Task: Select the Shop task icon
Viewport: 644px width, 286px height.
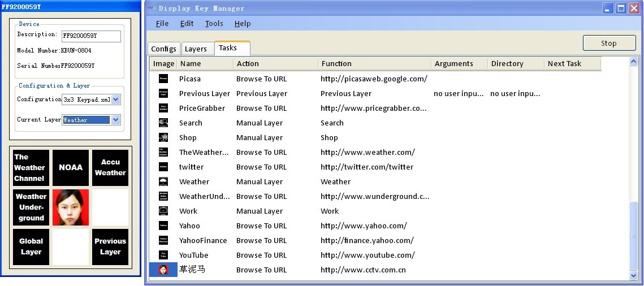Action: click(x=163, y=137)
